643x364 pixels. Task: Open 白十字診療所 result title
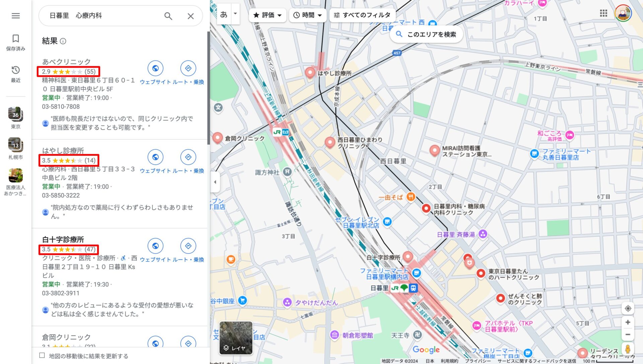(63, 239)
